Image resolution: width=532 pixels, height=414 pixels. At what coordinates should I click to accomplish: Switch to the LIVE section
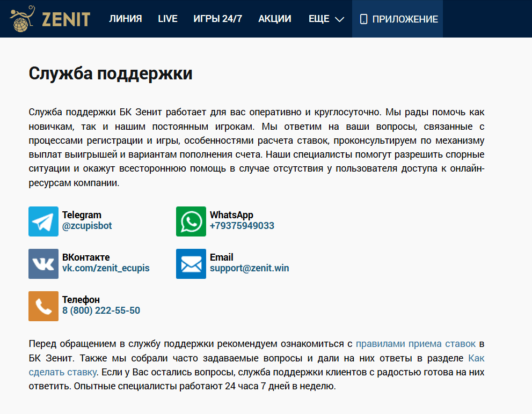coord(167,18)
